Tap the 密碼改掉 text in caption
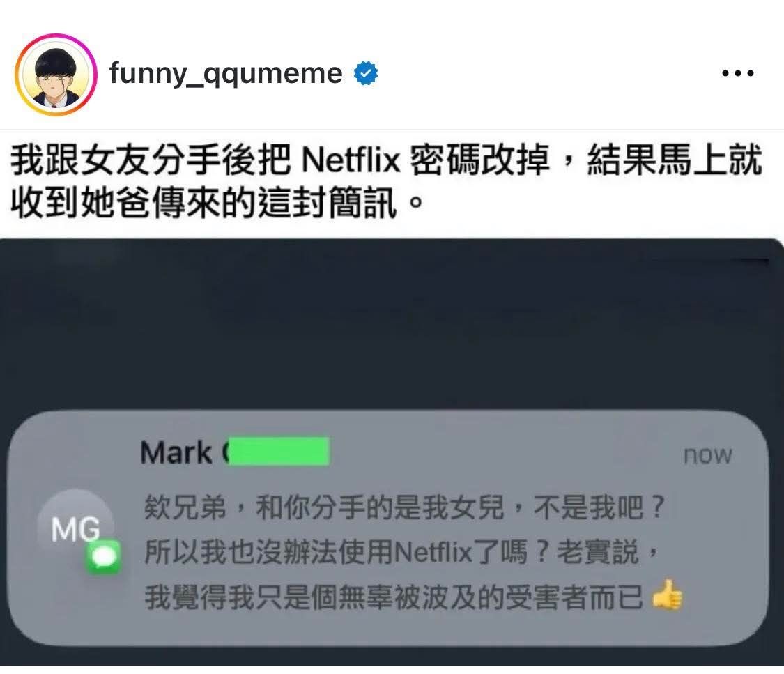The width and height of the screenshot is (784, 674). (479, 160)
